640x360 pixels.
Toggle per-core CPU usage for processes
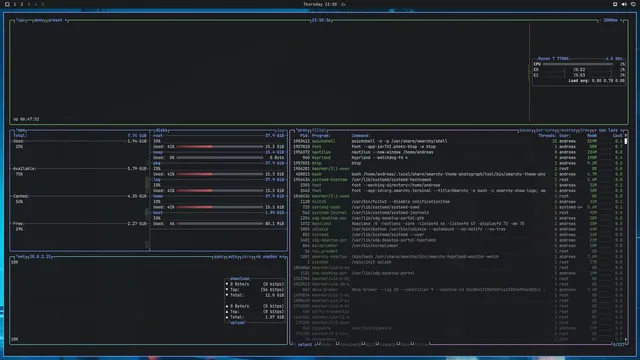[x=545, y=131]
